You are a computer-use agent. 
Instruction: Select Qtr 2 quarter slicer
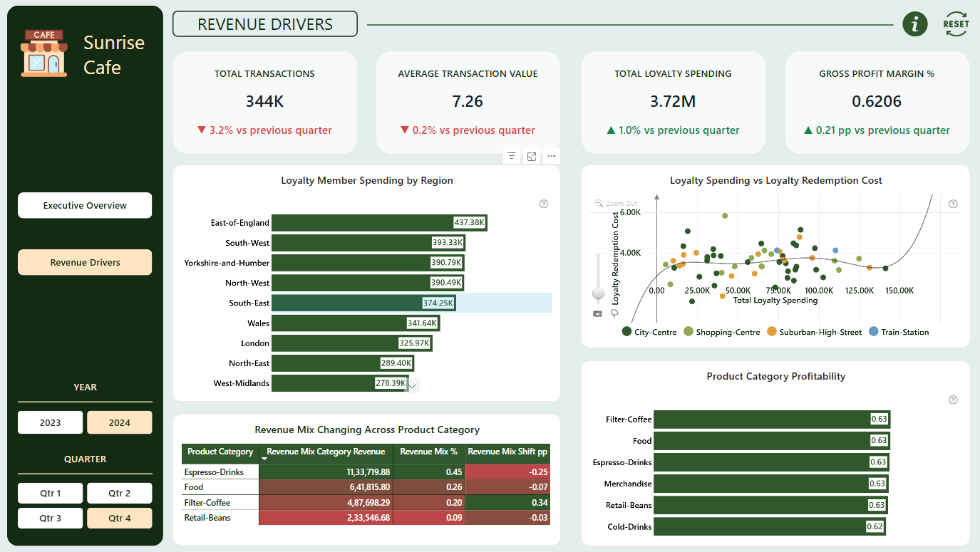click(120, 493)
